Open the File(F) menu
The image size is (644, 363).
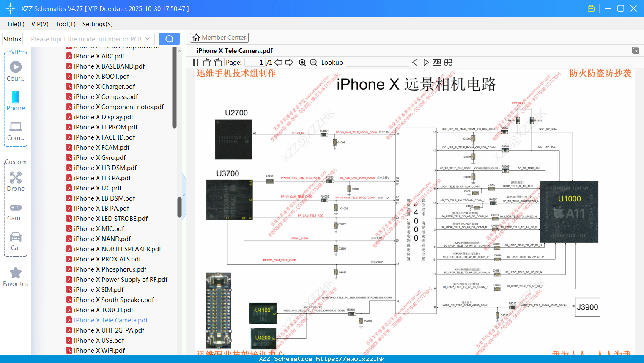(16, 24)
